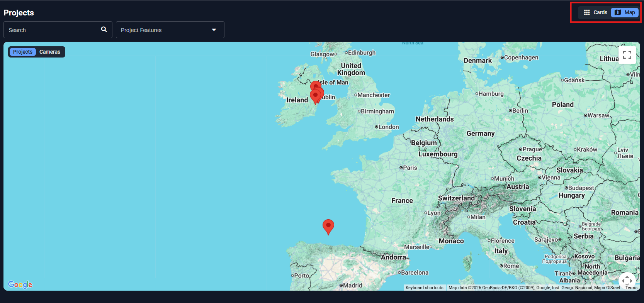
Task: Click the "Rome" label on the map
Action: [x=511, y=266]
